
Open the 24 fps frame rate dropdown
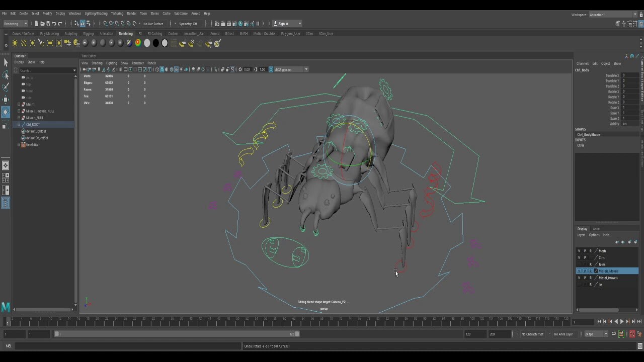pos(596,334)
